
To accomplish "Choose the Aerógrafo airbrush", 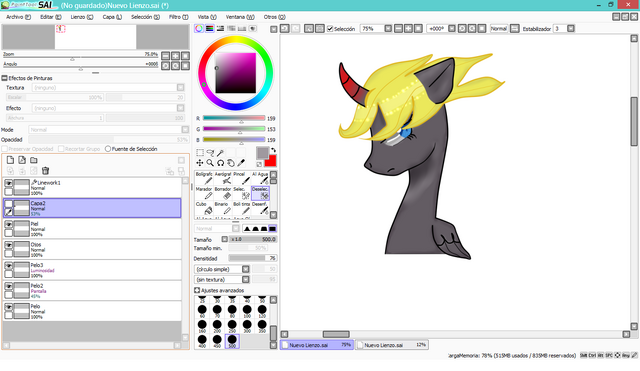I will (223, 178).
